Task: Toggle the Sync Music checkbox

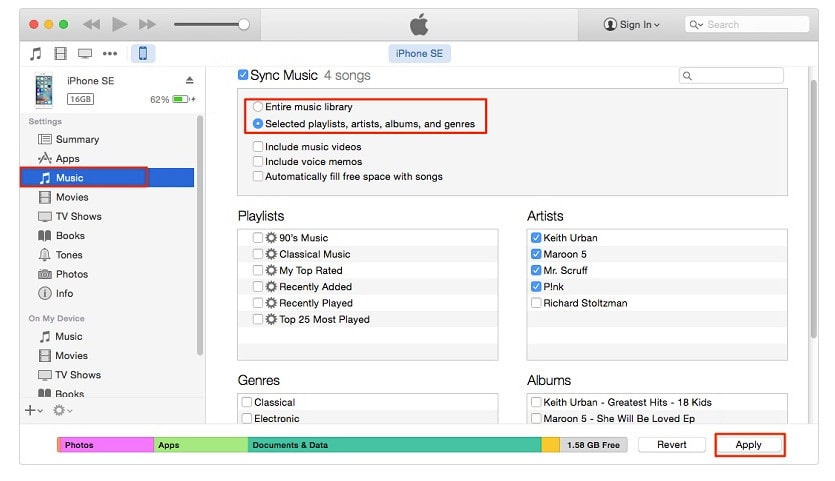Action: pos(242,75)
